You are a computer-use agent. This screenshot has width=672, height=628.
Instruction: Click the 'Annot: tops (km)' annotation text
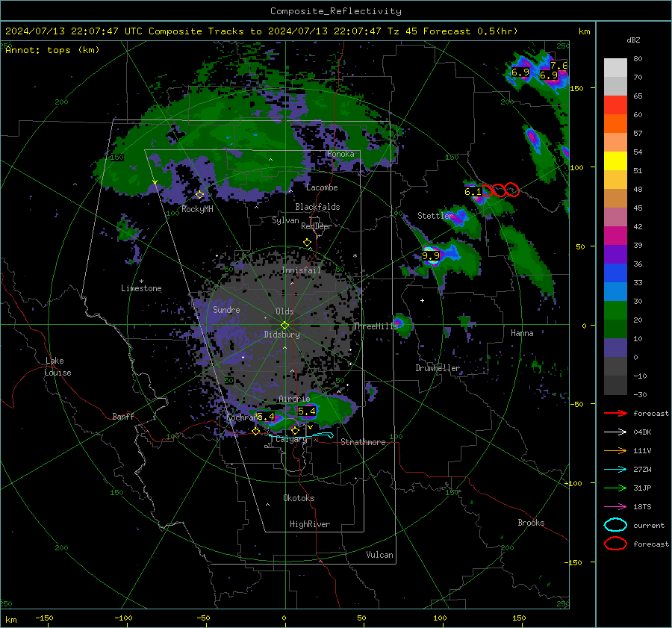click(52, 50)
